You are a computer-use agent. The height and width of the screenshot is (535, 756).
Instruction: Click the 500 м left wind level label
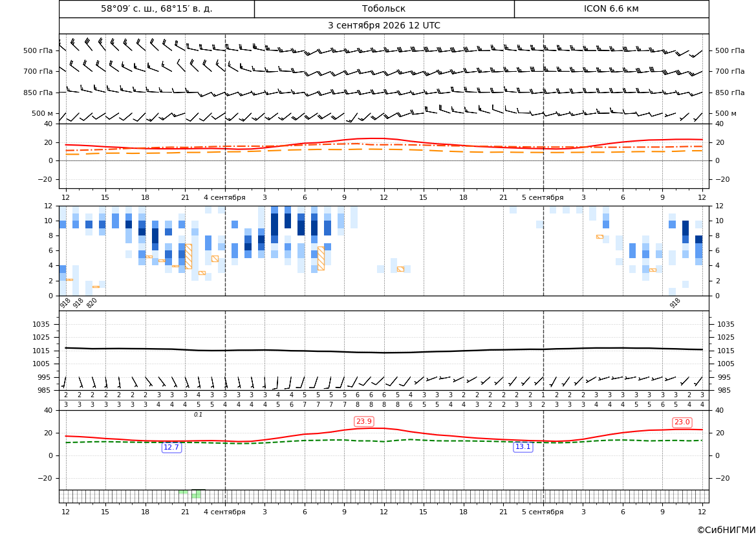43,113
